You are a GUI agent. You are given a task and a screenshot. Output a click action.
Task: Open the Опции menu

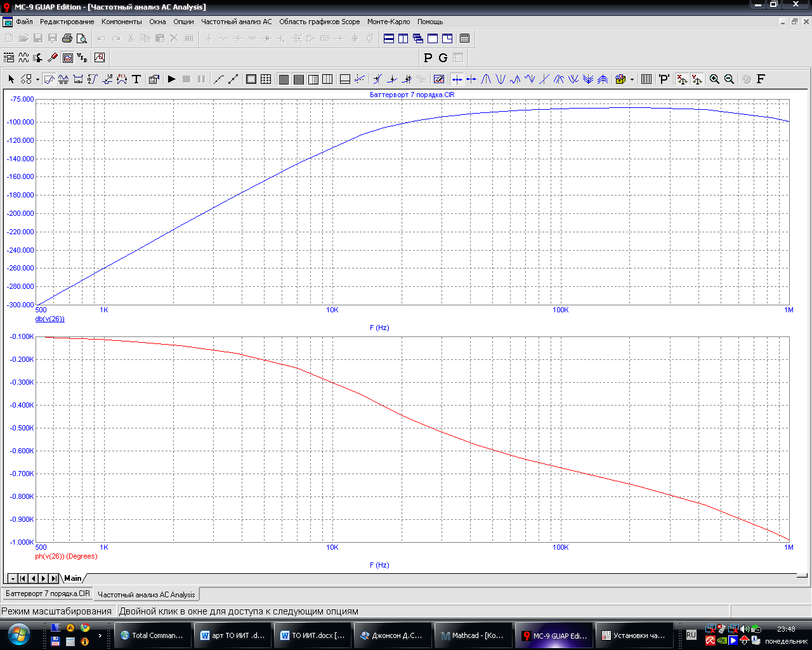(x=183, y=22)
